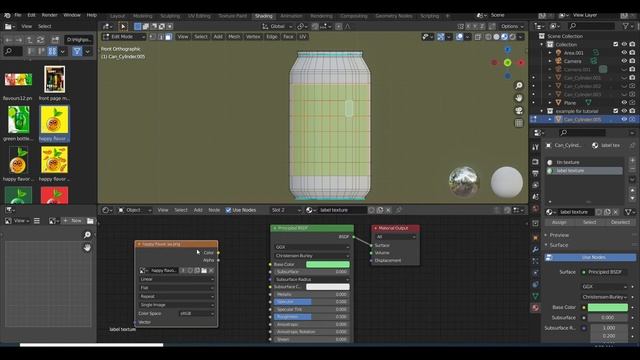Open the Render properties tab icon
This screenshot has height=360, width=640.
coord(535,162)
